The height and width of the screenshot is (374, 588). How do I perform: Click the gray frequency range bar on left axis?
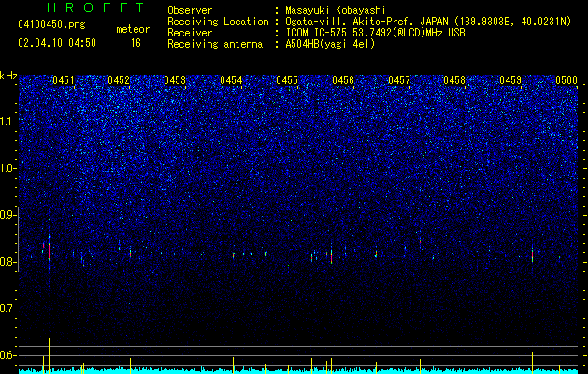coord(18,239)
